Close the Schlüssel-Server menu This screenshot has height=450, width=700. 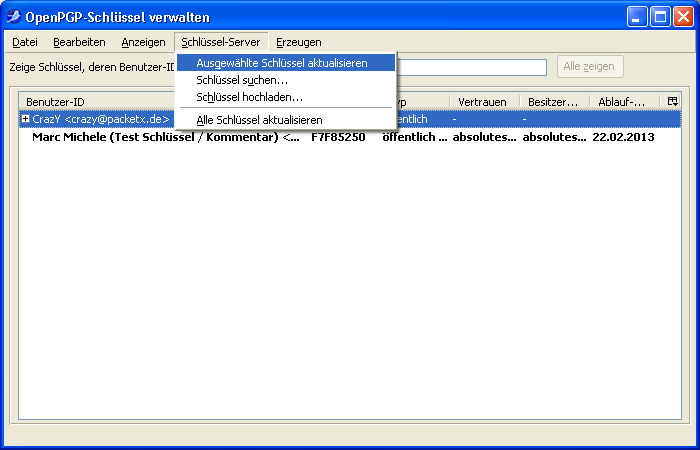221,42
